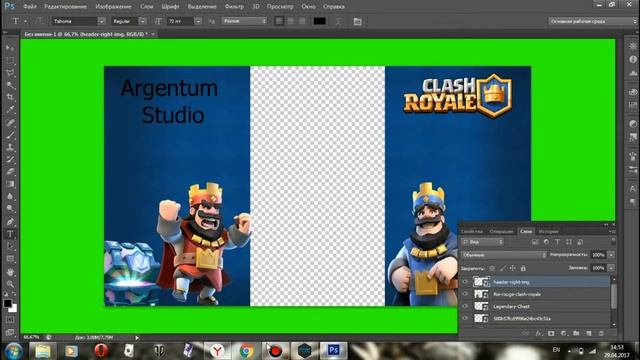Toggle lock all padlock icon

tap(523, 268)
